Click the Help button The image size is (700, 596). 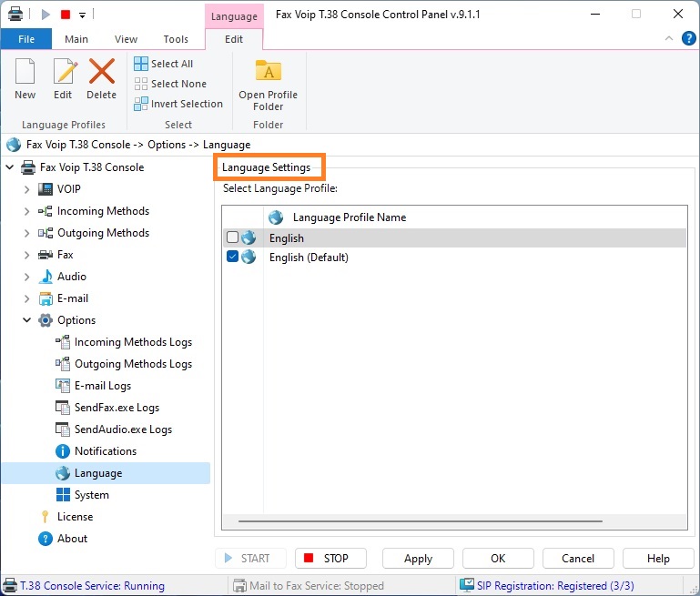click(658, 558)
